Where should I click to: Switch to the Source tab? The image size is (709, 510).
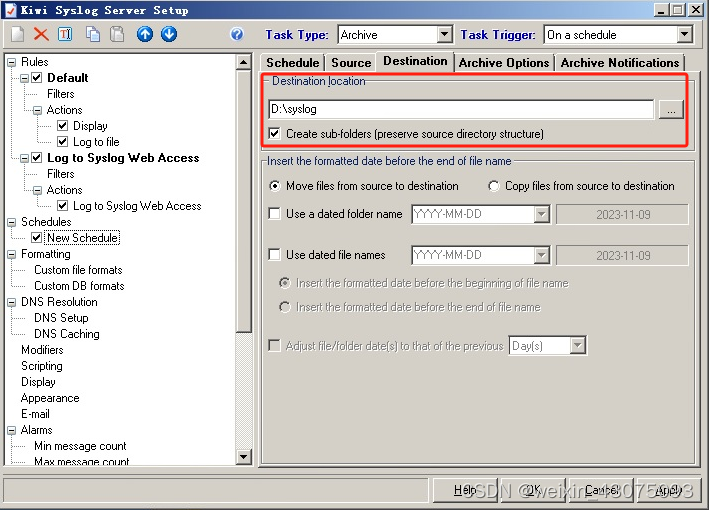tap(351, 63)
